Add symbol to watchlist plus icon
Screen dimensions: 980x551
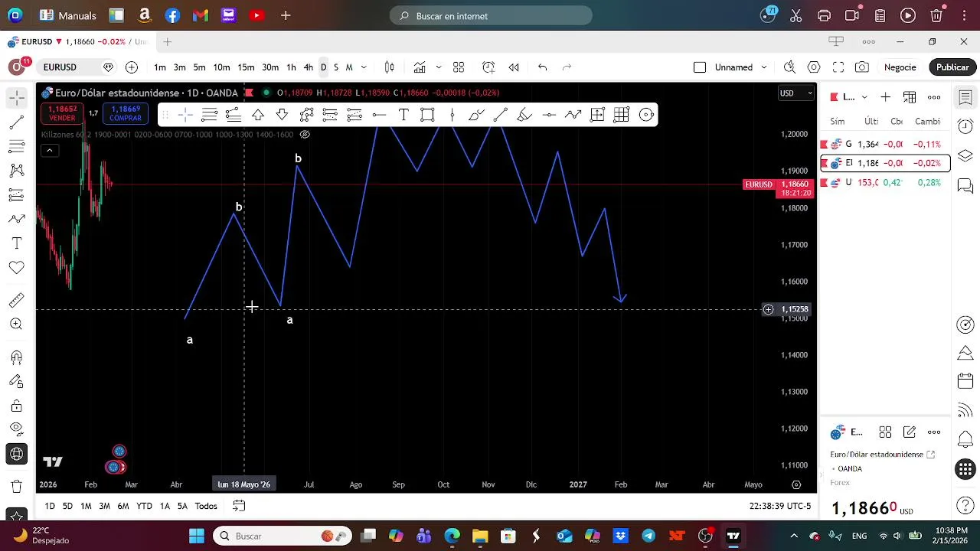pos(886,97)
